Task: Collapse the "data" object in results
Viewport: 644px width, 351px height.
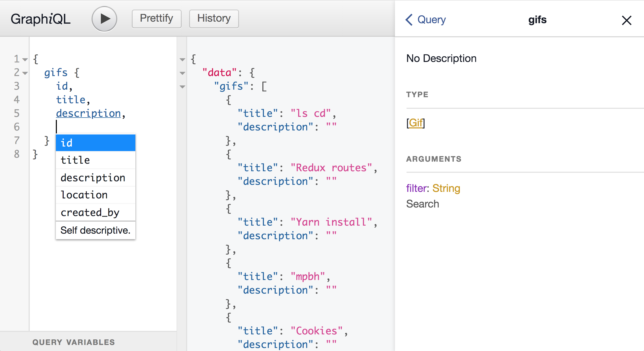Action: (182, 73)
